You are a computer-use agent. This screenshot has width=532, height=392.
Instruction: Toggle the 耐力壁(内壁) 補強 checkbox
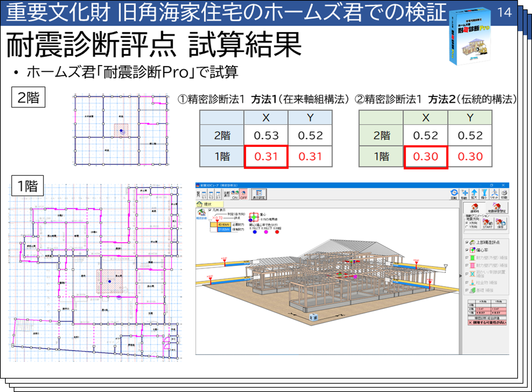(x=467, y=265)
